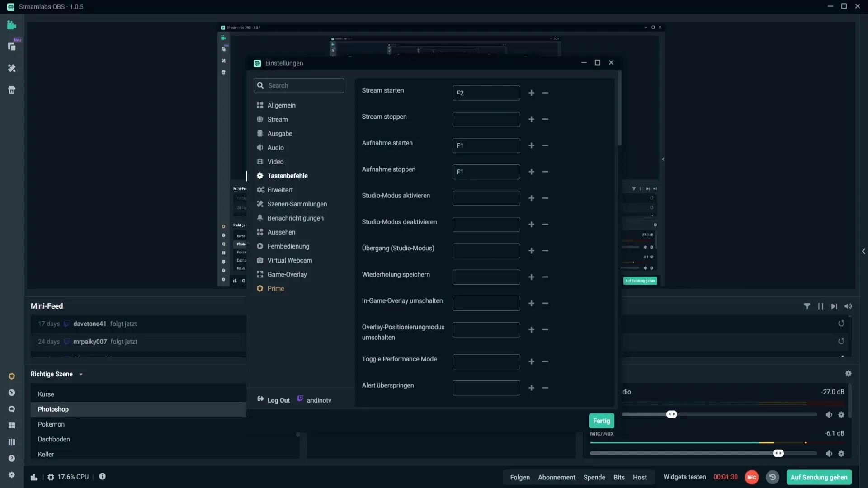This screenshot has width=868, height=488.
Task: Mute the Mic/Aux audio source
Action: pyautogui.click(x=829, y=454)
